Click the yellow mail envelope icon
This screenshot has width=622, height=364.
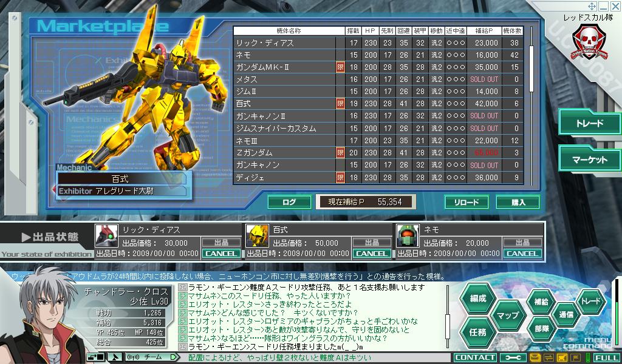pos(535,358)
